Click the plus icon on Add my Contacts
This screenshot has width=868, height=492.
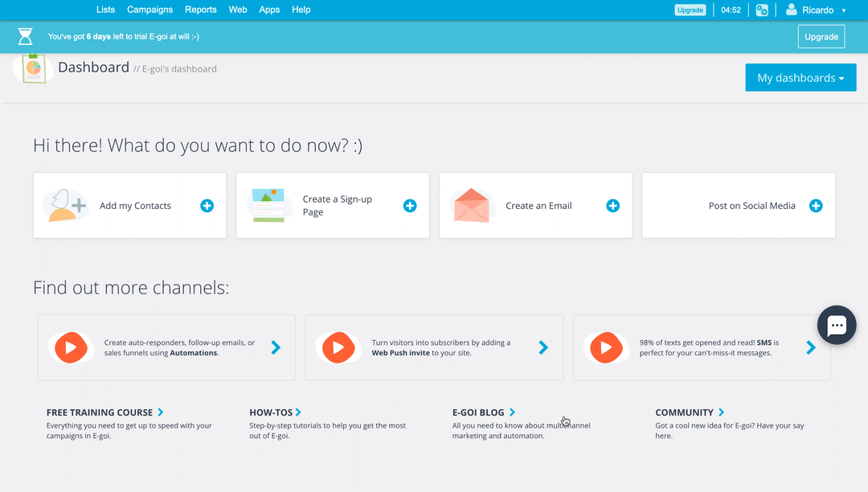tap(207, 206)
